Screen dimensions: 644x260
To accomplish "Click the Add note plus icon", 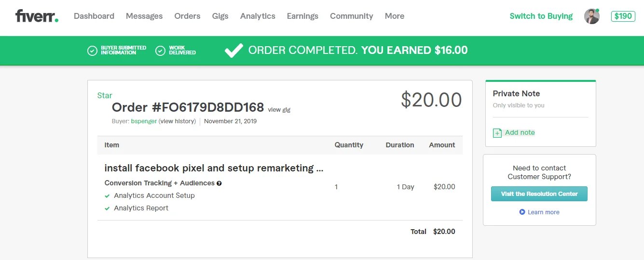I will click(x=497, y=133).
